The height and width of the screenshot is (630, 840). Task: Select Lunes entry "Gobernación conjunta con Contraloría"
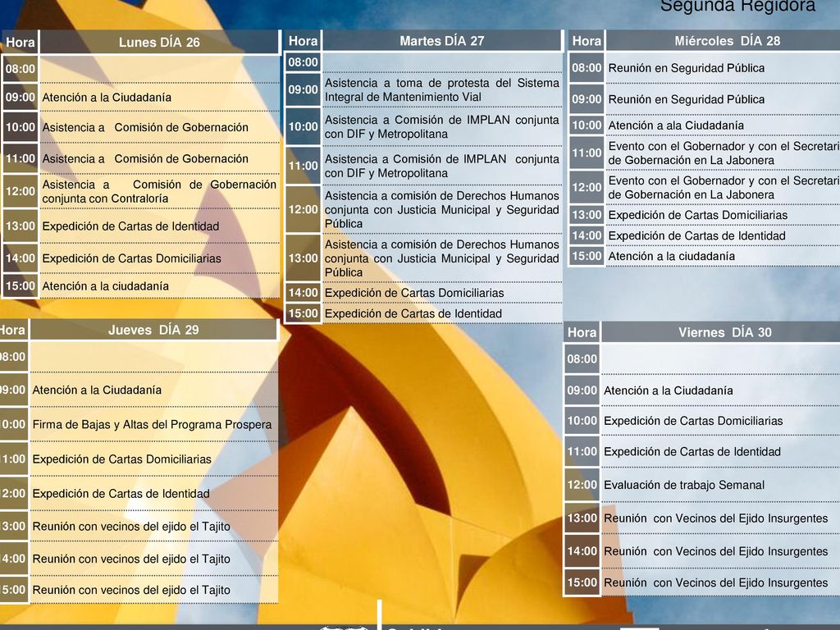point(160,191)
